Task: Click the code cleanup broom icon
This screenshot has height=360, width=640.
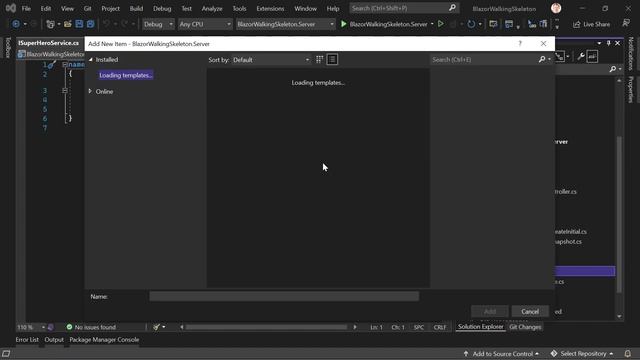Action: coord(156,327)
